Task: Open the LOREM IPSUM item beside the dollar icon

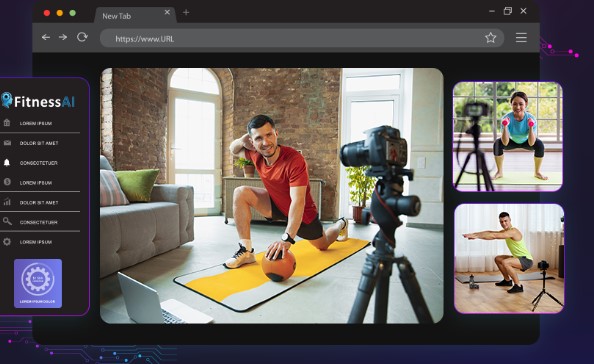Action: pos(36,183)
